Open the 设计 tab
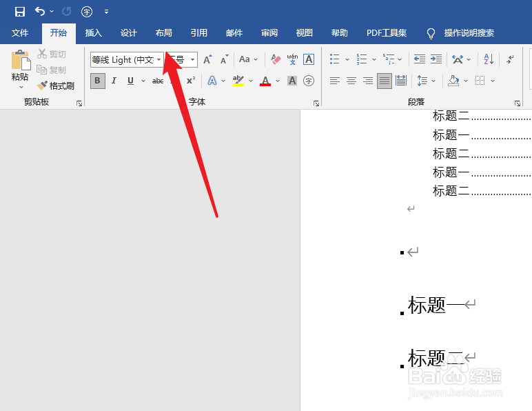This screenshot has width=532, height=411. click(x=129, y=33)
